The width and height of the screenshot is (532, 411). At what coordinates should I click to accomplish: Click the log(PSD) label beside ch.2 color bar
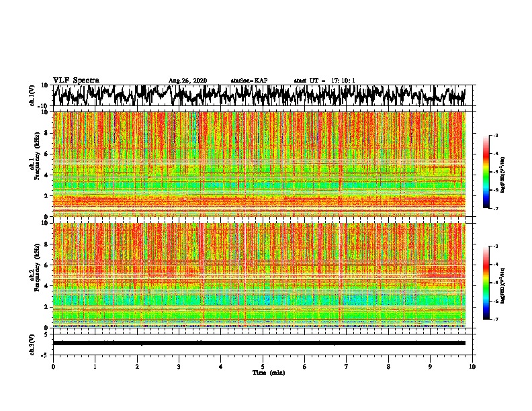(x=503, y=285)
